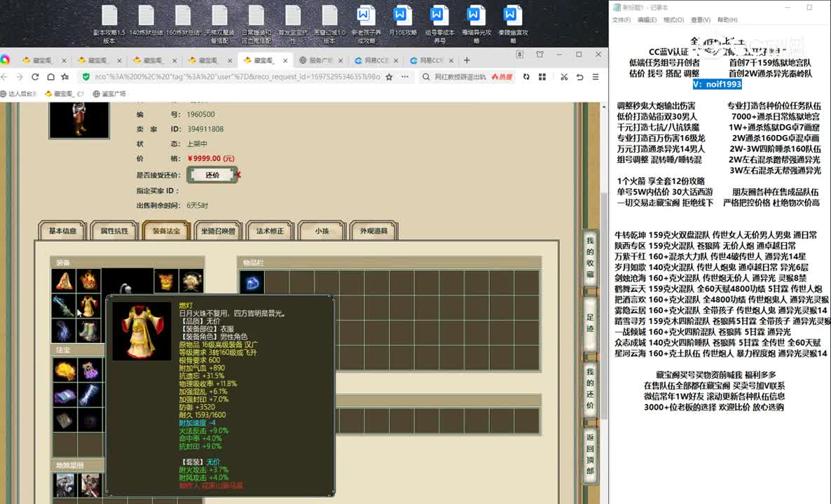Go to browser home page icon
Screen dimensions: 831x504
(x=50, y=77)
